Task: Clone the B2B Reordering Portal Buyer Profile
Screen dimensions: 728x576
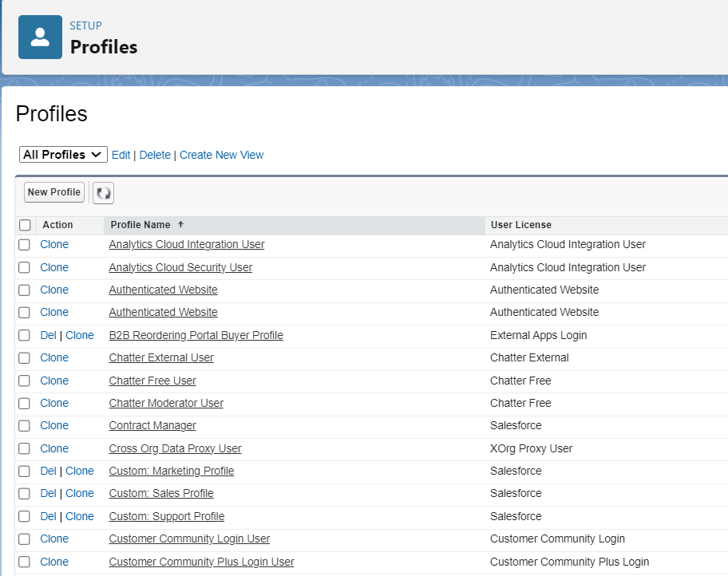Action: pos(79,335)
